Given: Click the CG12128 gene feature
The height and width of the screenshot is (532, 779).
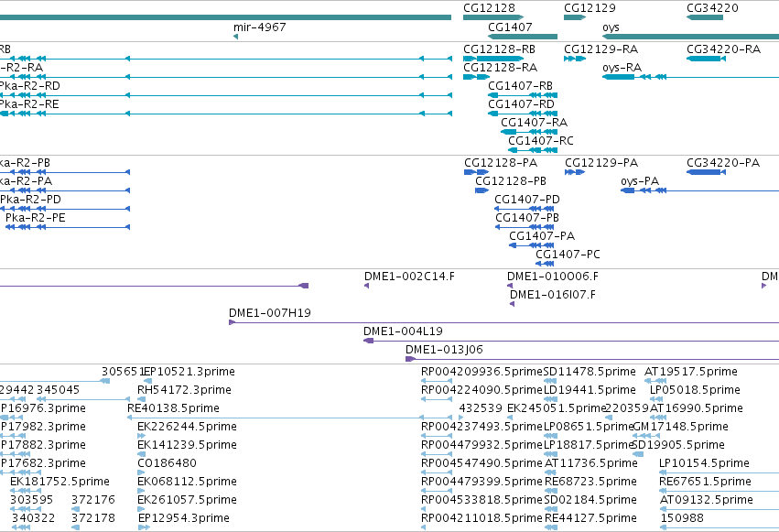Looking at the screenshot, I should (x=493, y=17).
